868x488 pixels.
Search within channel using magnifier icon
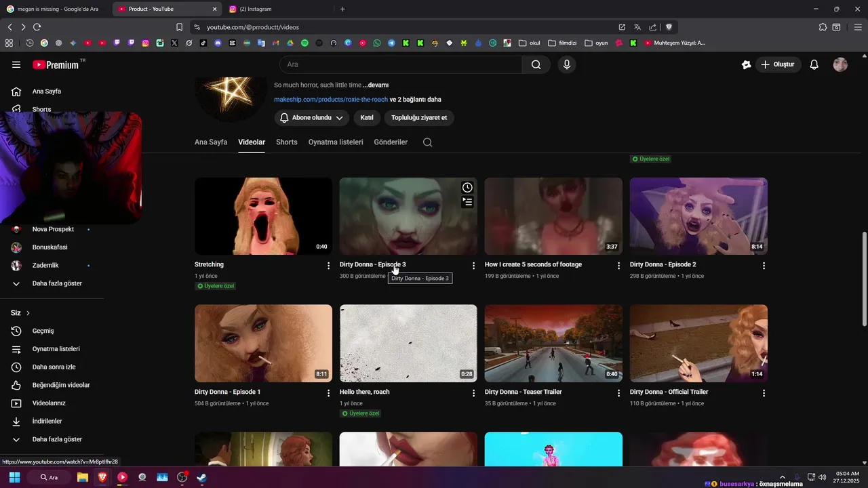[427, 142]
